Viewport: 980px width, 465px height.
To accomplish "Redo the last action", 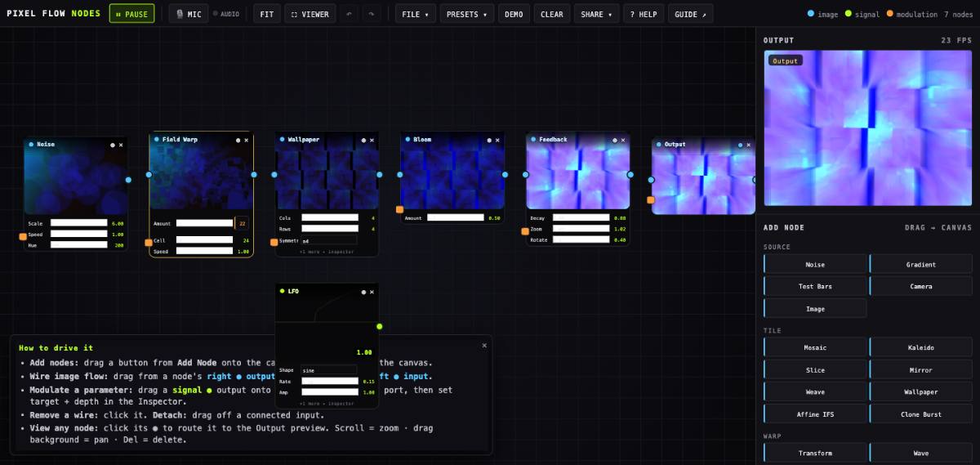I will pos(372,14).
